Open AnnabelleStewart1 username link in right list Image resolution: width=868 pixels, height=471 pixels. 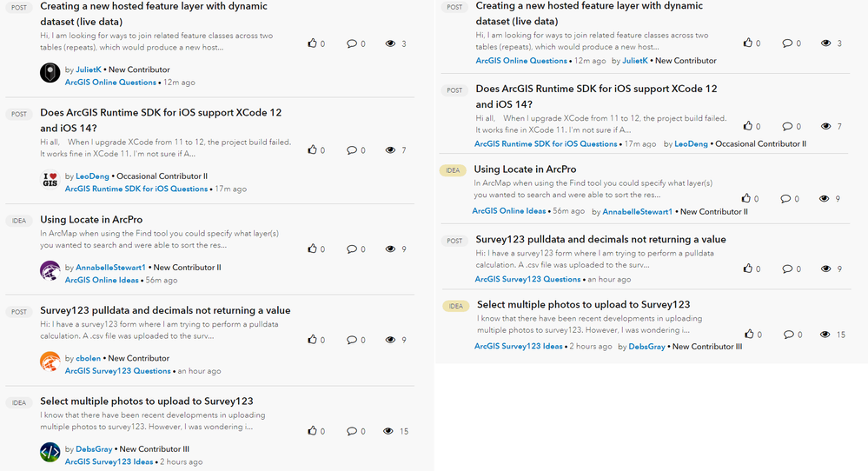click(637, 211)
